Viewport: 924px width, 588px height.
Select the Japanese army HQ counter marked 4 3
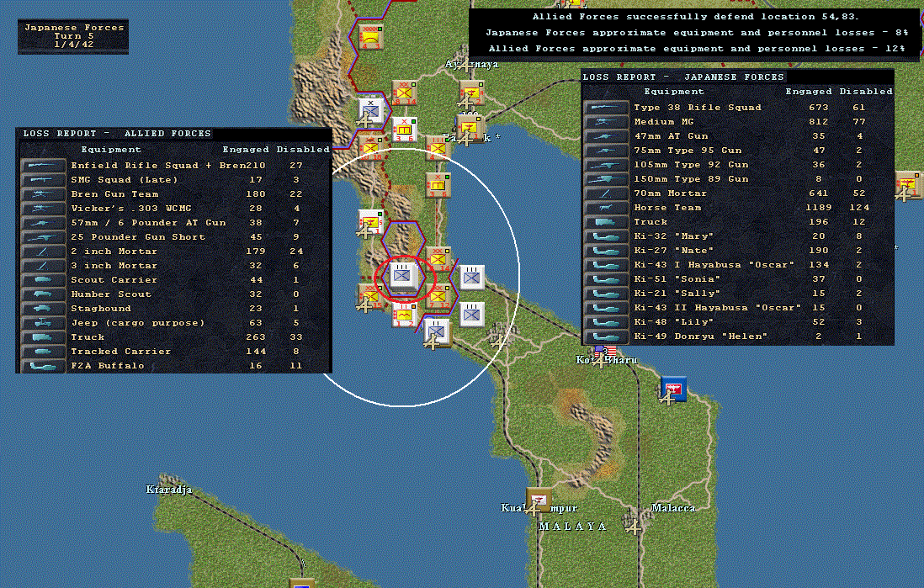[x=371, y=36]
